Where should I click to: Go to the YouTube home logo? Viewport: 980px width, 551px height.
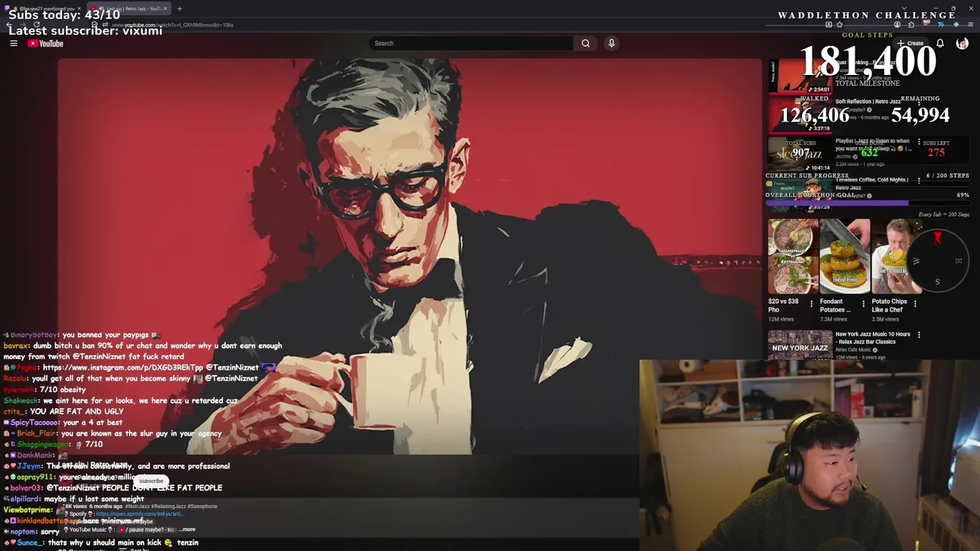tap(45, 44)
